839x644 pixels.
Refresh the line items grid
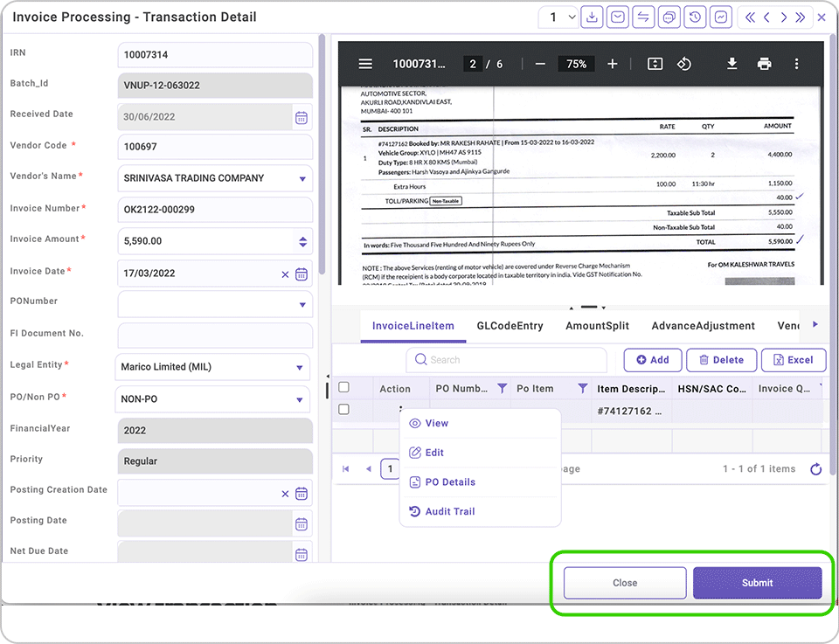coord(815,469)
